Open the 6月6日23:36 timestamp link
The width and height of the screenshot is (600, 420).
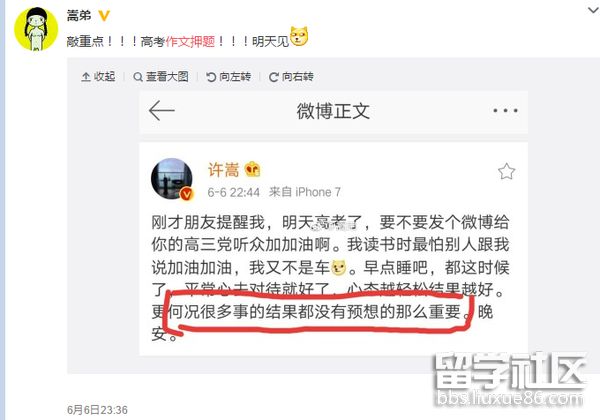click(x=97, y=410)
